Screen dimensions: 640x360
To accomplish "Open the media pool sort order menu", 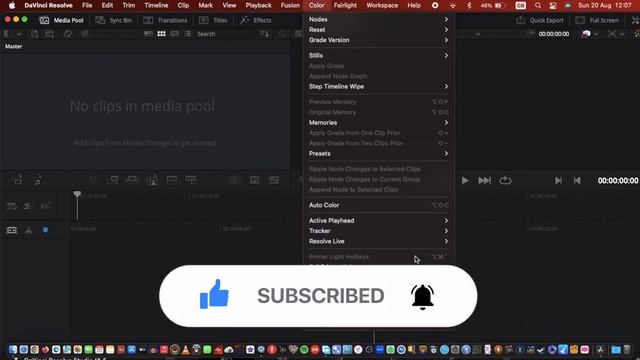I will [x=265, y=34].
